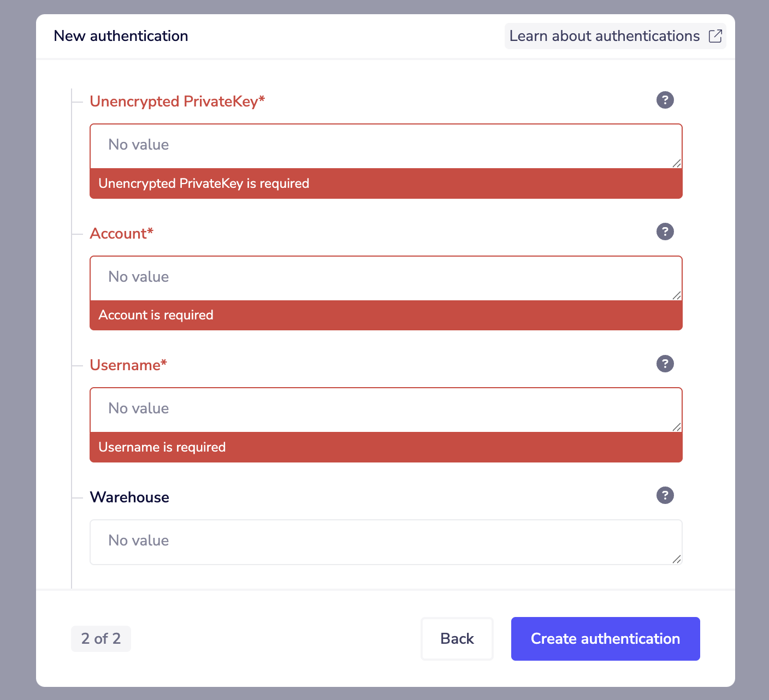Select the Account field label
769x700 pixels.
click(x=122, y=233)
